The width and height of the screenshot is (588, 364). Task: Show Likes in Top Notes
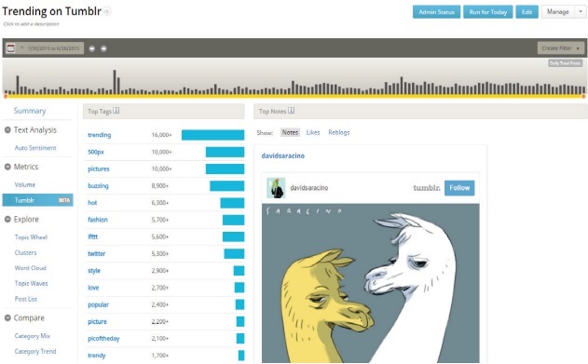[x=313, y=132]
